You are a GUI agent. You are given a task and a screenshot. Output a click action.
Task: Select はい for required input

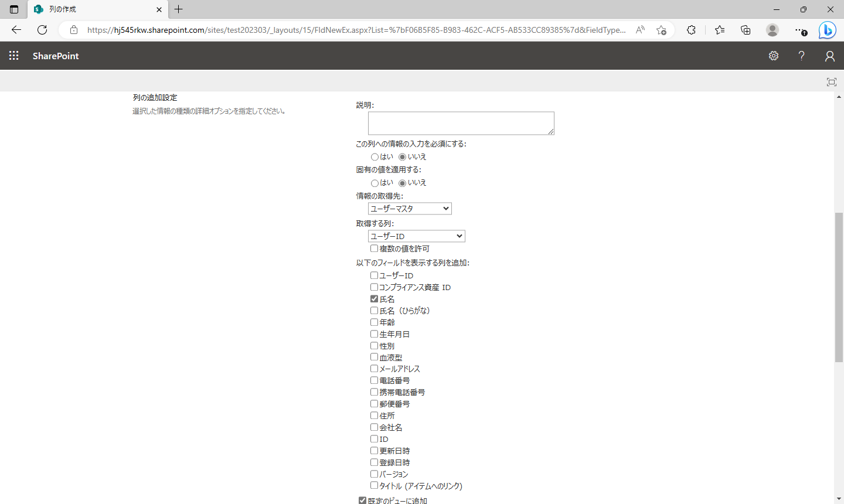pos(375,157)
